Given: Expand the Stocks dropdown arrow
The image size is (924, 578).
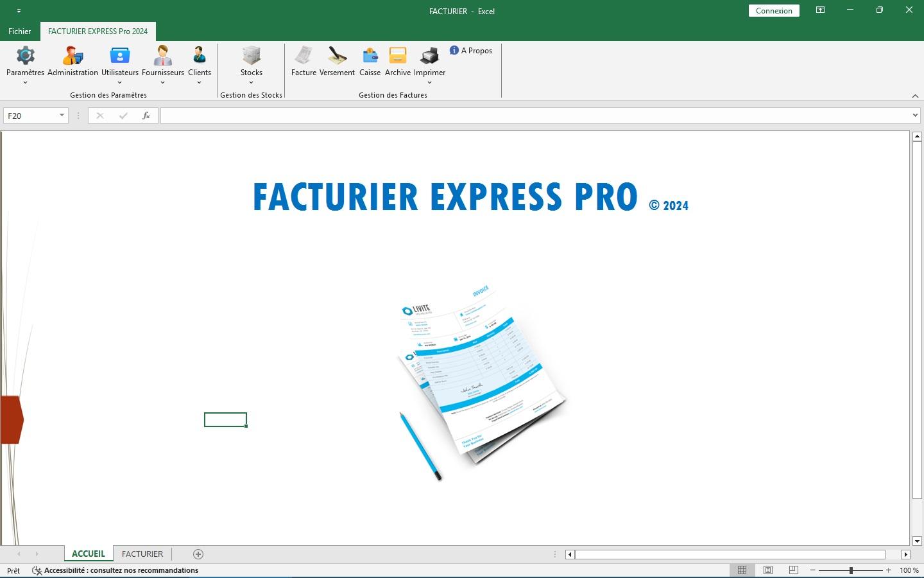Looking at the screenshot, I should click(x=252, y=82).
